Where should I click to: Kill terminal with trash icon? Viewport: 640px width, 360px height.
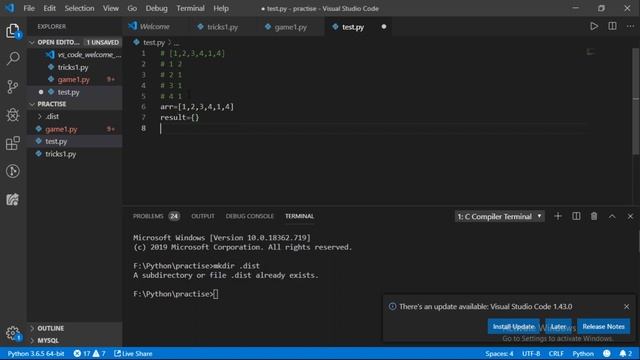point(594,216)
